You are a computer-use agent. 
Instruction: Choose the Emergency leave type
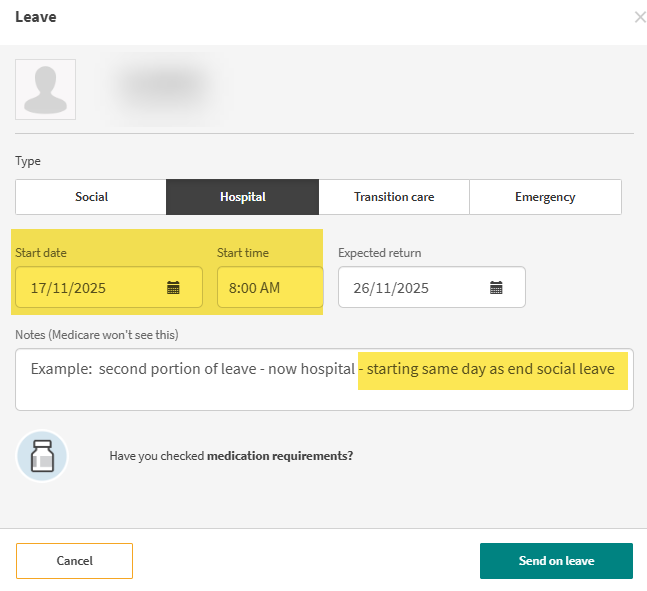pyautogui.click(x=545, y=197)
